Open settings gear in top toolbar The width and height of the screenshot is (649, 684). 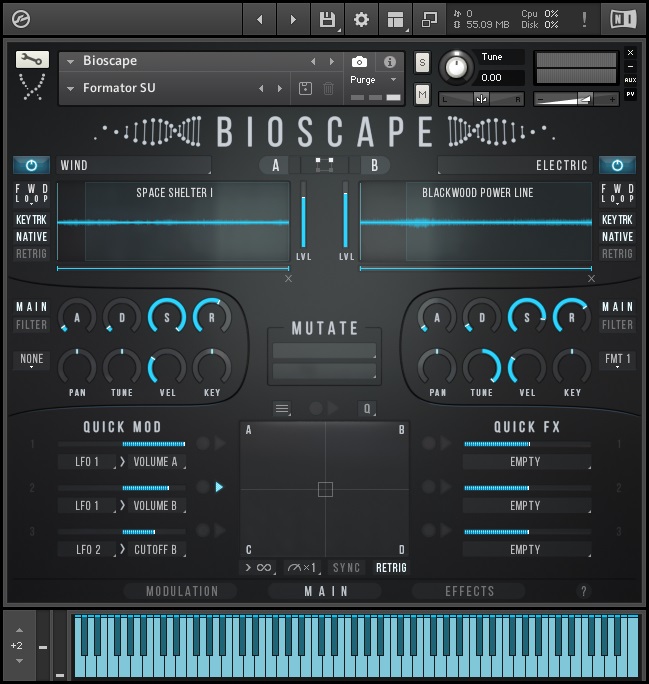click(361, 19)
